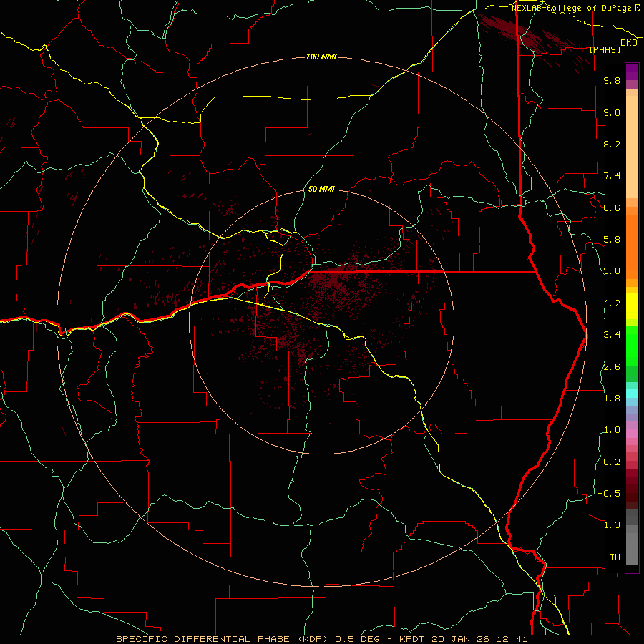Click the 9.8 value on the scale

(x=612, y=80)
